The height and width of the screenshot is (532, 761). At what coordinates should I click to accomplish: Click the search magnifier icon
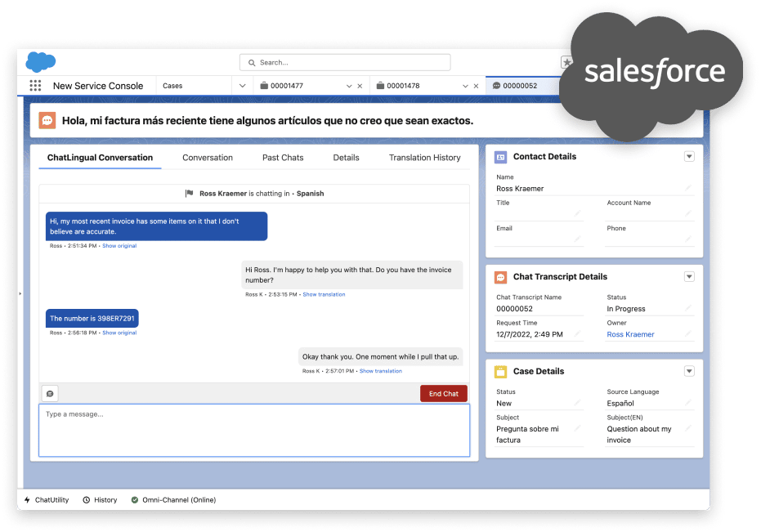coord(252,63)
